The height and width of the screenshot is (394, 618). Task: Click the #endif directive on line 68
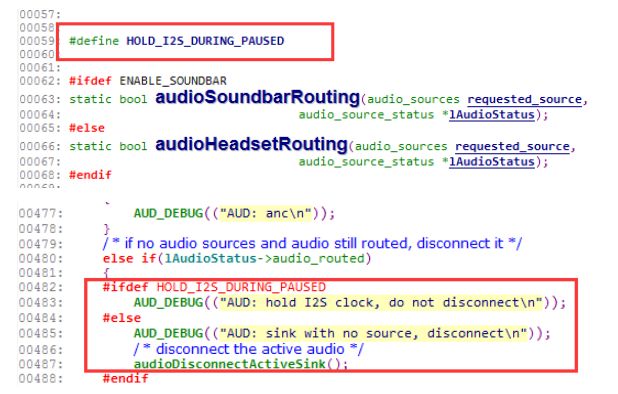click(90, 175)
